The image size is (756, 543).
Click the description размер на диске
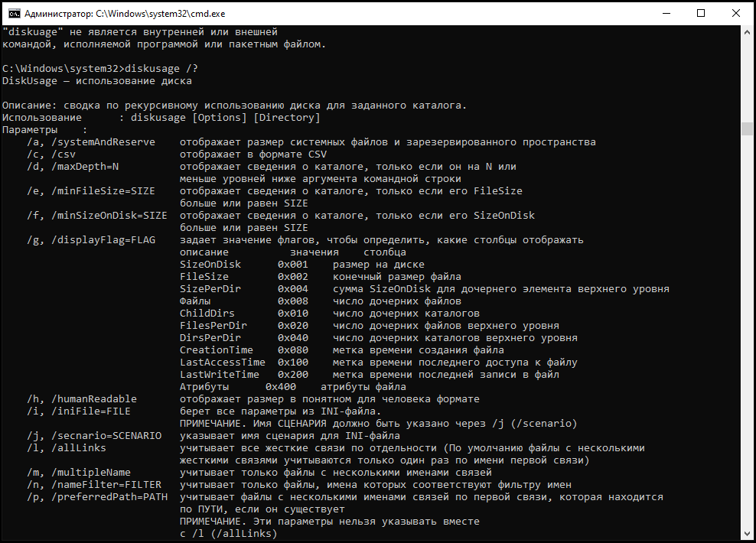(x=379, y=264)
